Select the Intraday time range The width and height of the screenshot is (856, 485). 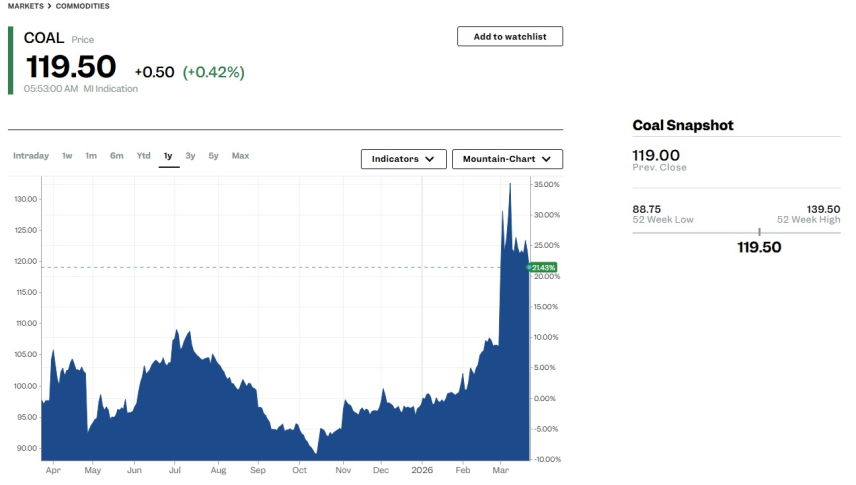[31, 156]
